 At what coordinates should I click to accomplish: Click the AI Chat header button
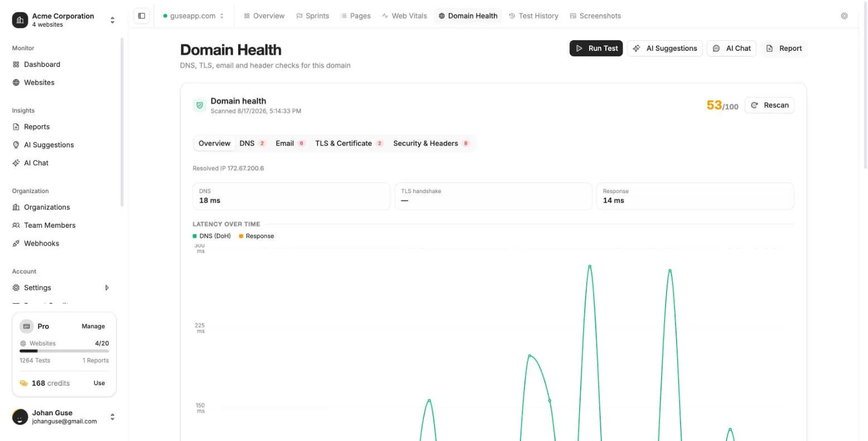[x=732, y=49]
